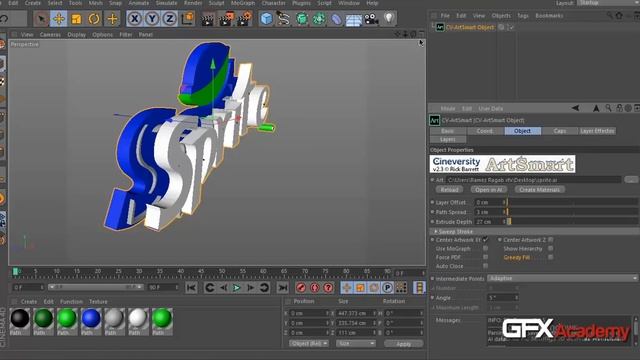Viewport: 640px width, 360px height.
Task: Open Intermediate Points Adaptive dropdown
Action: (562, 278)
